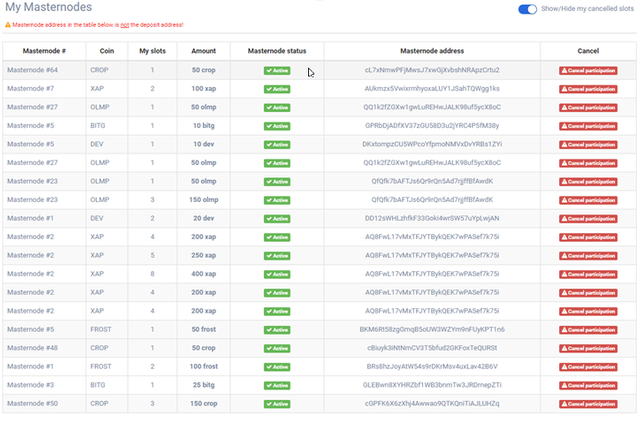Click the '250 xap' amount cell

203,255
